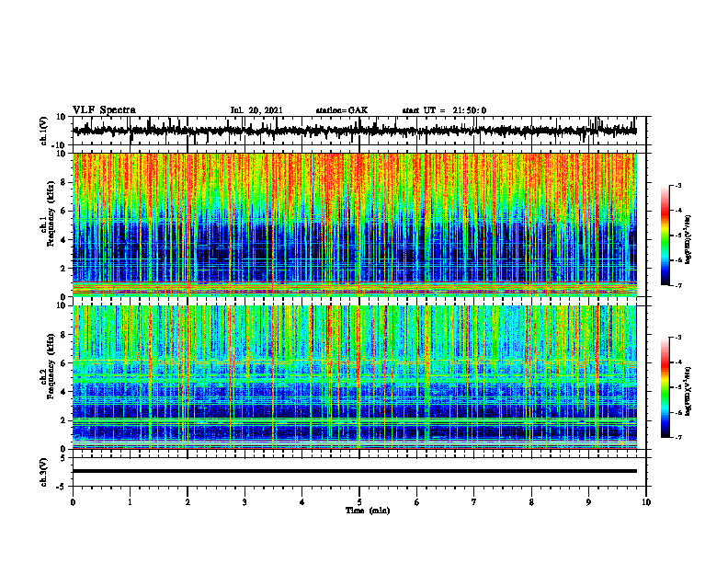The width and height of the screenshot is (728, 563).
Task: Click inside the ch.1 spectrogram panel
Action: coord(354,224)
